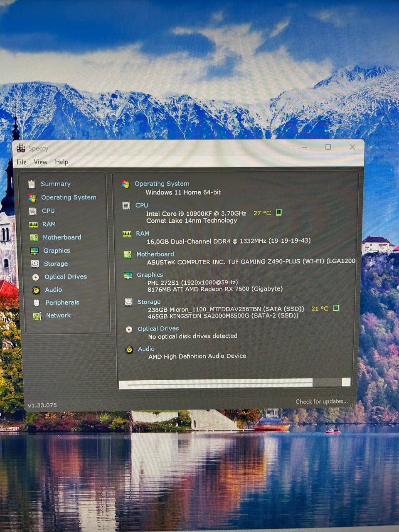
Task: Click the Speccy logo in title bar
Action: pyautogui.click(x=21, y=148)
